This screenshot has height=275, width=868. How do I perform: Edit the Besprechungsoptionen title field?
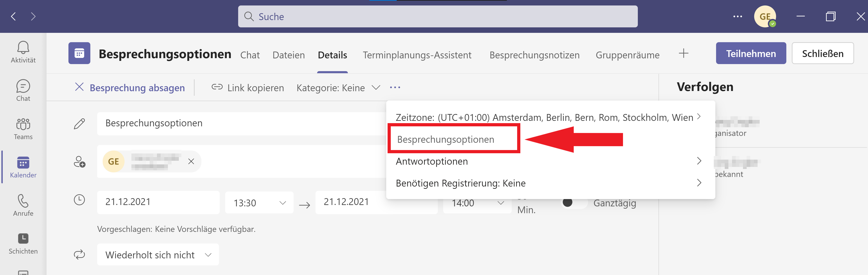[x=242, y=123]
